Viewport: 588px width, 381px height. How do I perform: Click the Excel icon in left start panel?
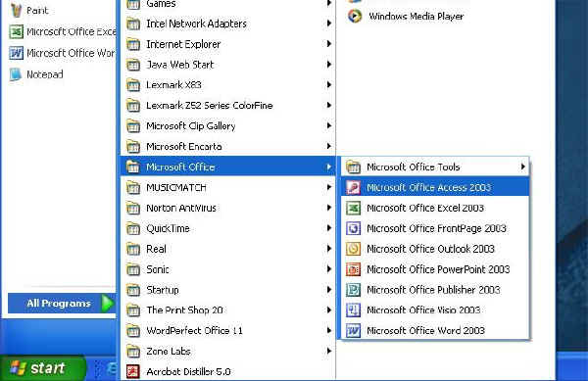point(16,32)
